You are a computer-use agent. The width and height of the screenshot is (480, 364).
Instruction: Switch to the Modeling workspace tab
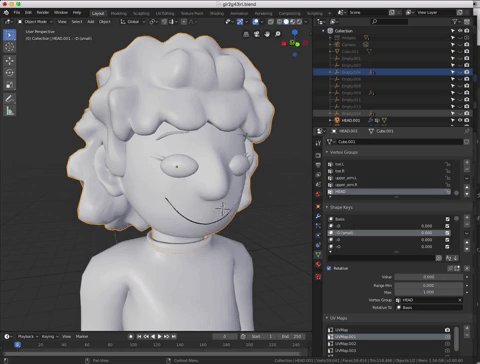[119, 13]
